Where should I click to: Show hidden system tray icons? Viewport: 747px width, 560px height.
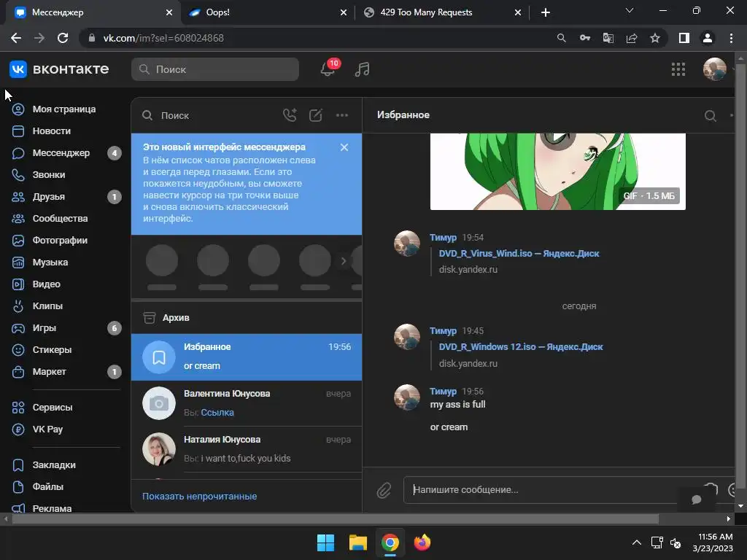point(636,542)
